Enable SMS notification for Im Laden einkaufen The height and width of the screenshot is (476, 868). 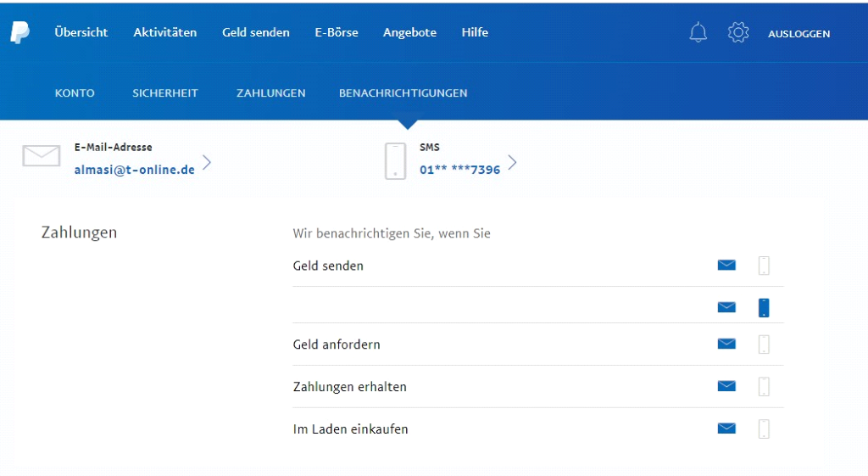click(x=764, y=429)
